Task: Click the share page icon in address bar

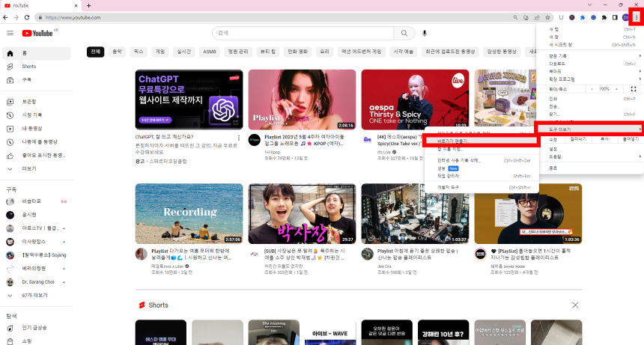Action: pyautogui.click(x=537, y=18)
